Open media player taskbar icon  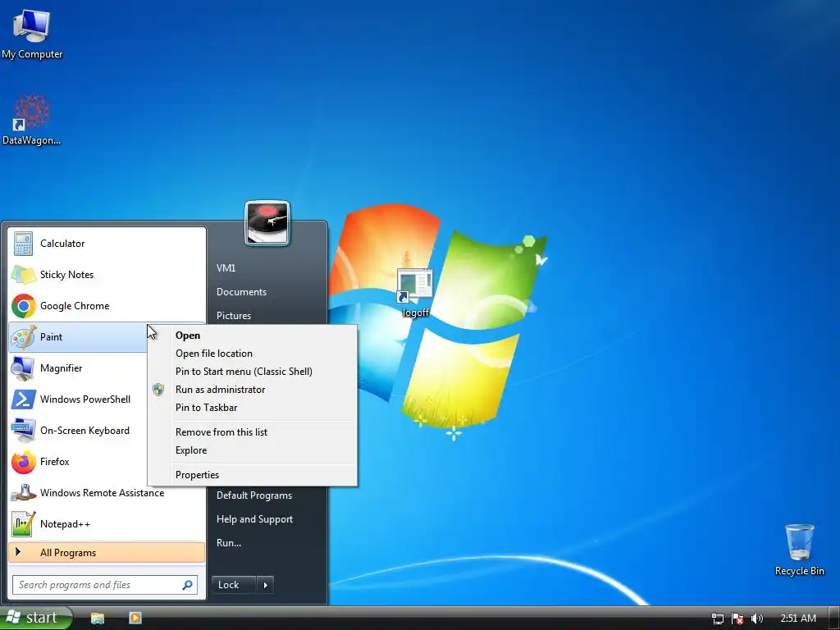pyautogui.click(x=135, y=619)
